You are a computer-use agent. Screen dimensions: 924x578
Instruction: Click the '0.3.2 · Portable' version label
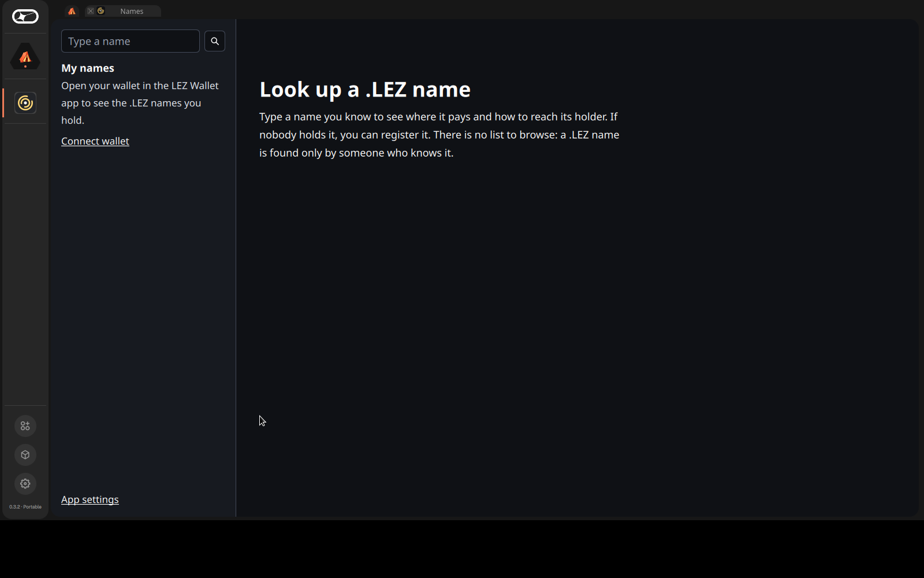coord(25,507)
